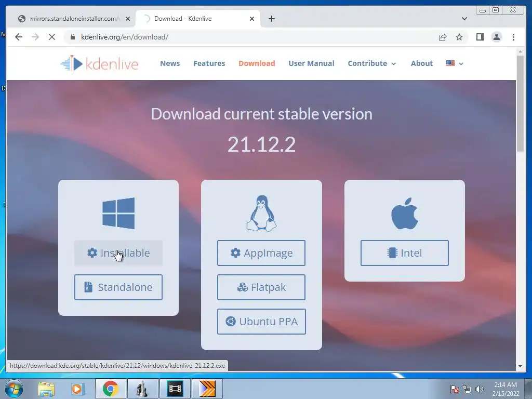Toggle the browser side panel

(480, 37)
